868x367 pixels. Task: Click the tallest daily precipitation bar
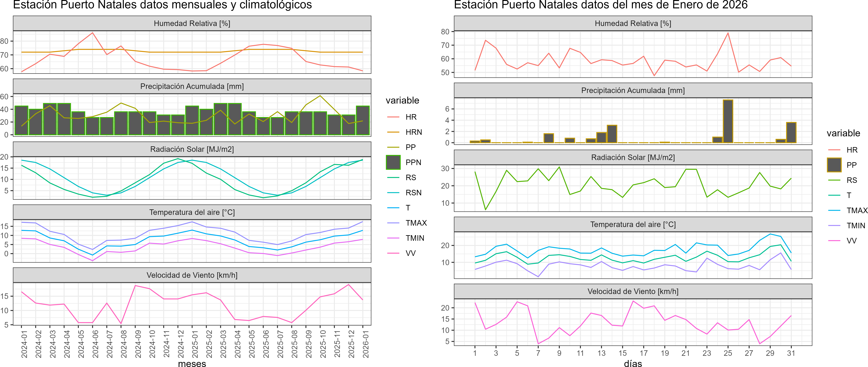point(728,121)
